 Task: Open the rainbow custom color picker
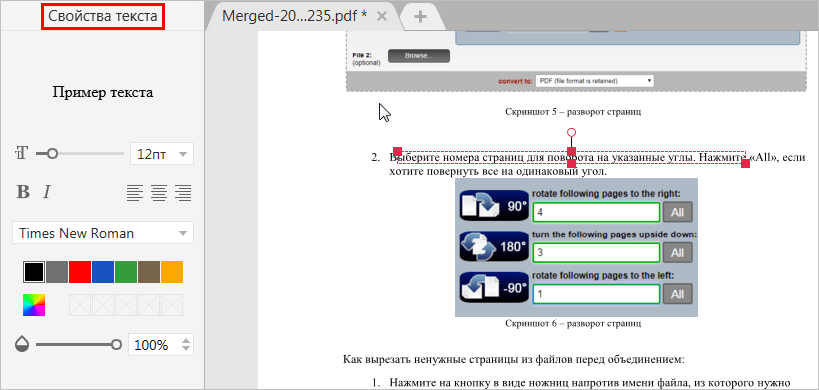point(34,305)
